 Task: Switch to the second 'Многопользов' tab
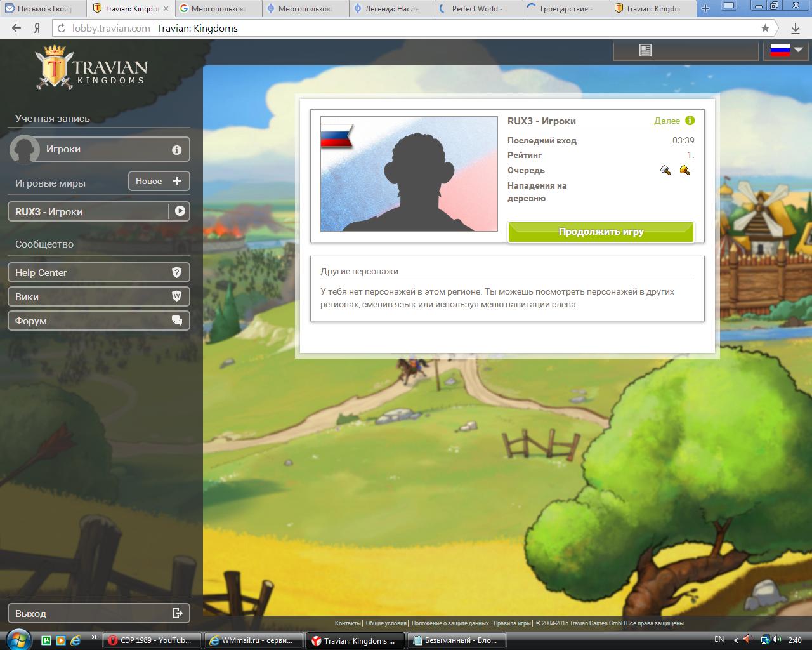pos(304,9)
